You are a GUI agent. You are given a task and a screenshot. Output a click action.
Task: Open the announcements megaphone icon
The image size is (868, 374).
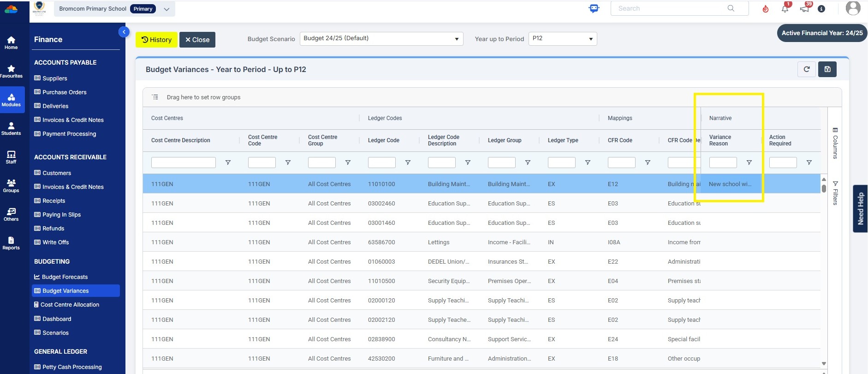click(x=804, y=9)
